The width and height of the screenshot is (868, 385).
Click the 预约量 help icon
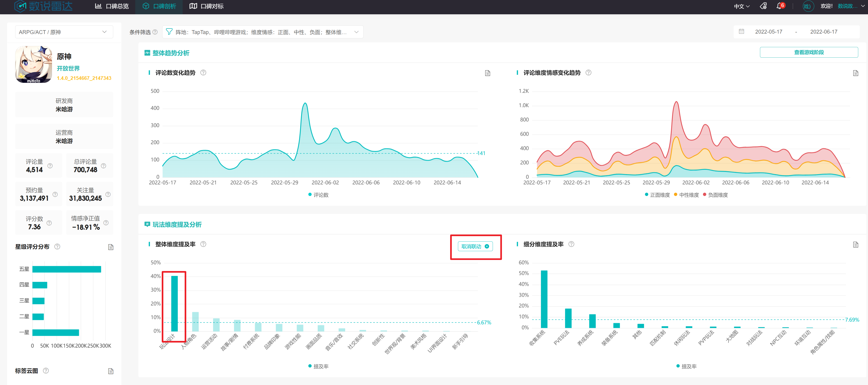pos(55,194)
